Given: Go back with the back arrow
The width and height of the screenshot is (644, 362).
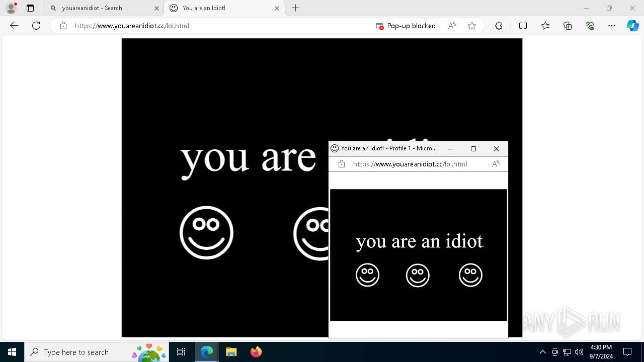Looking at the screenshot, I should pos(14,26).
